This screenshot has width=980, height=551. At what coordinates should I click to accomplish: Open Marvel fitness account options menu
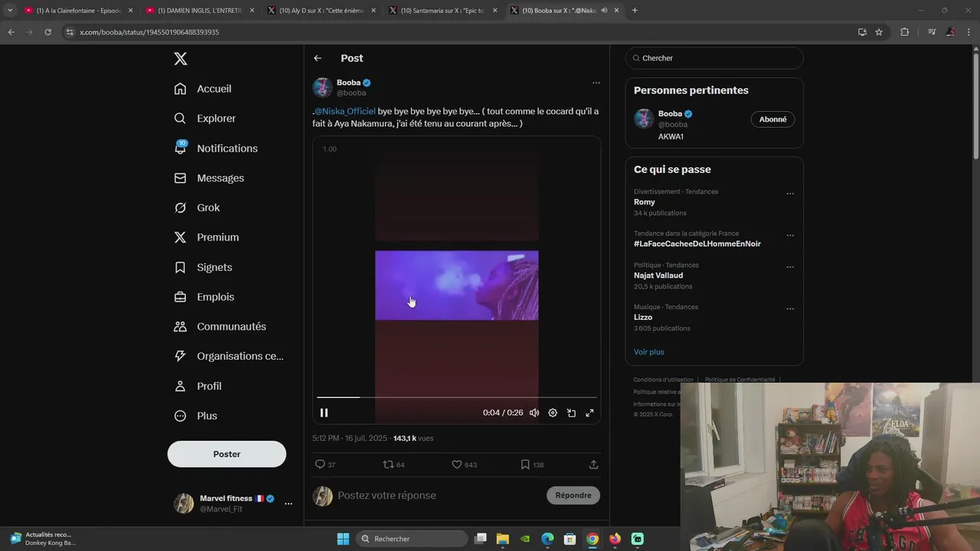[x=289, y=504]
